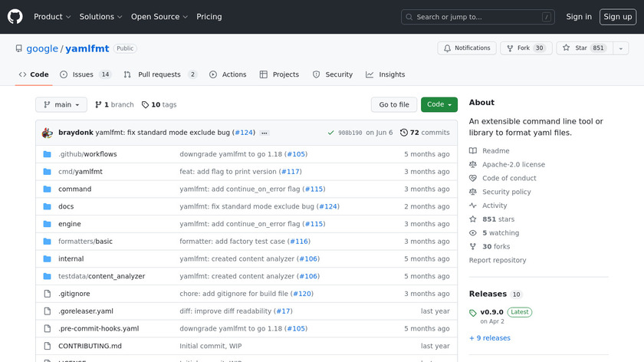Click the Report repository link
The image size is (644, 362).
498,260
